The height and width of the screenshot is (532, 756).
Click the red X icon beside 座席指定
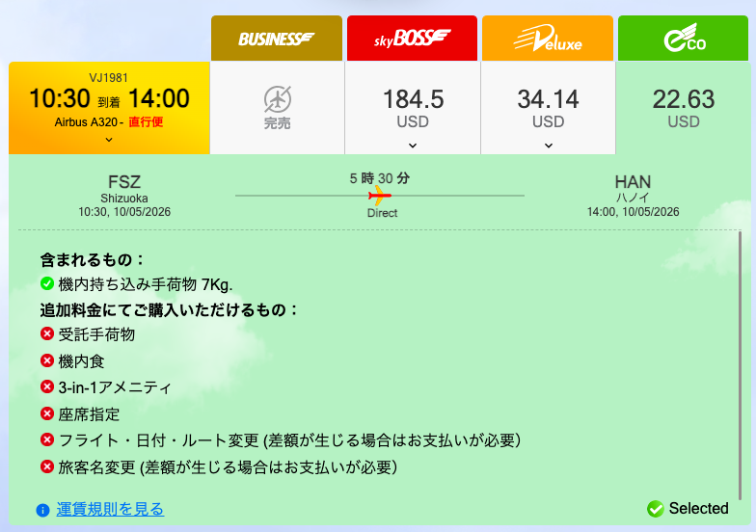[x=47, y=413]
